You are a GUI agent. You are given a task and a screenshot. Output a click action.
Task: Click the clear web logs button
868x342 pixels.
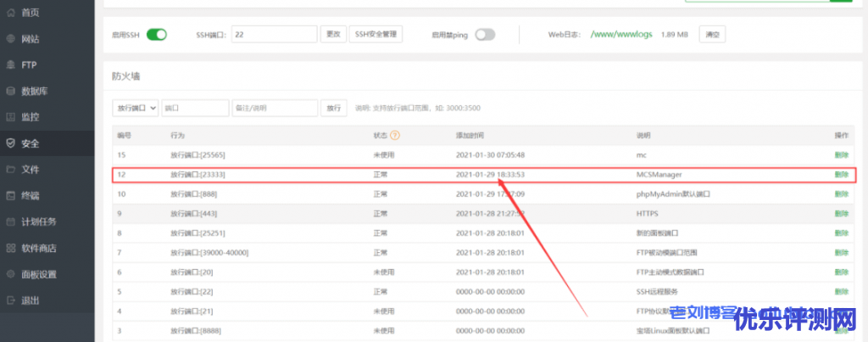click(712, 35)
